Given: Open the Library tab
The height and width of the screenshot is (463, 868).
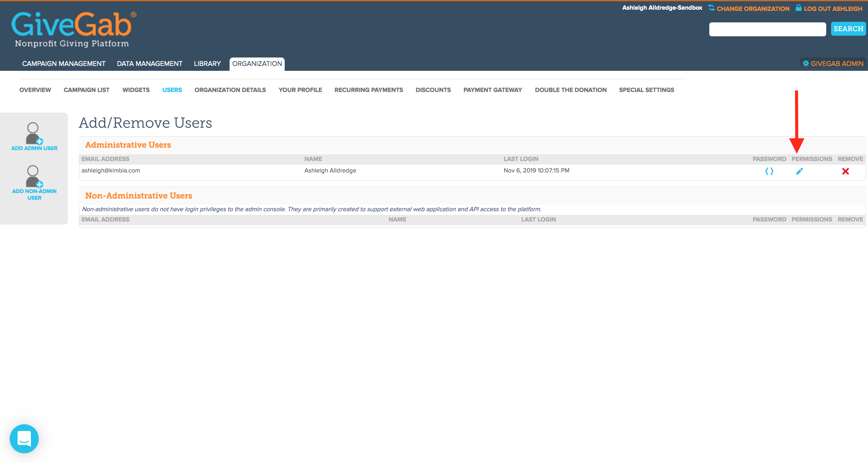Looking at the screenshot, I should (207, 64).
